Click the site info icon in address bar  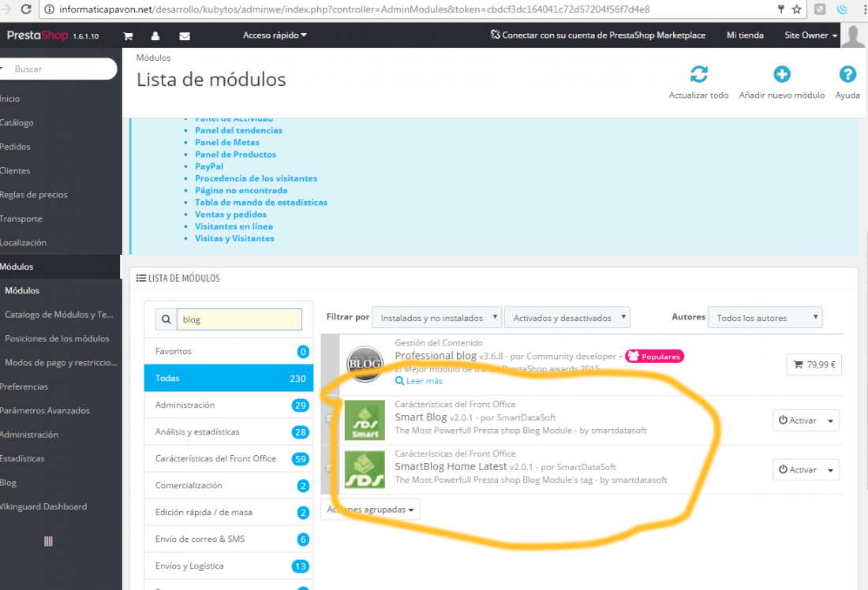click(49, 9)
